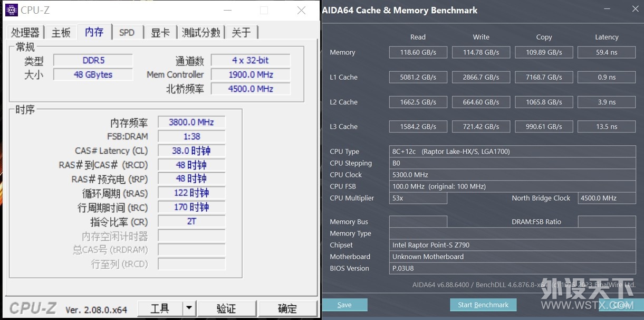Image resolution: width=644 pixels, height=320 pixels.
Task: Click Memory Read result 118.60 GB/s
Action: [x=418, y=52]
